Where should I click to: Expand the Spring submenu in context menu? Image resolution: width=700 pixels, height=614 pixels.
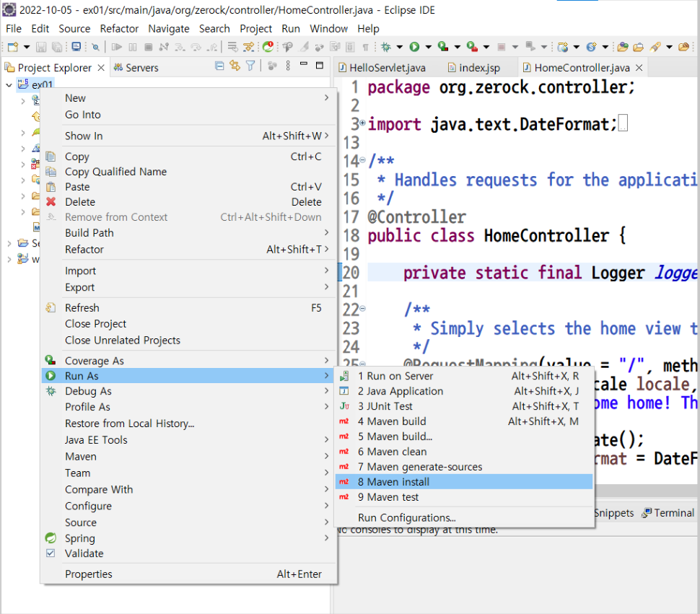(188, 538)
